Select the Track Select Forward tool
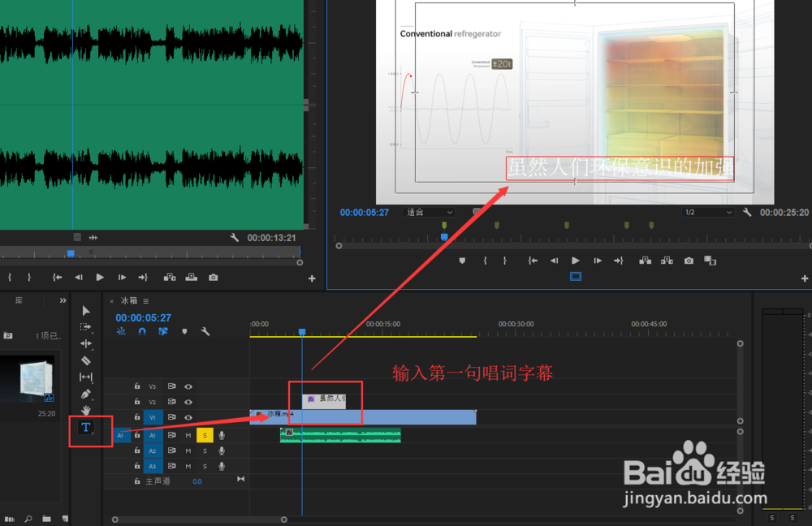The height and width of the screenshot is (526, 812). [86, 327]
